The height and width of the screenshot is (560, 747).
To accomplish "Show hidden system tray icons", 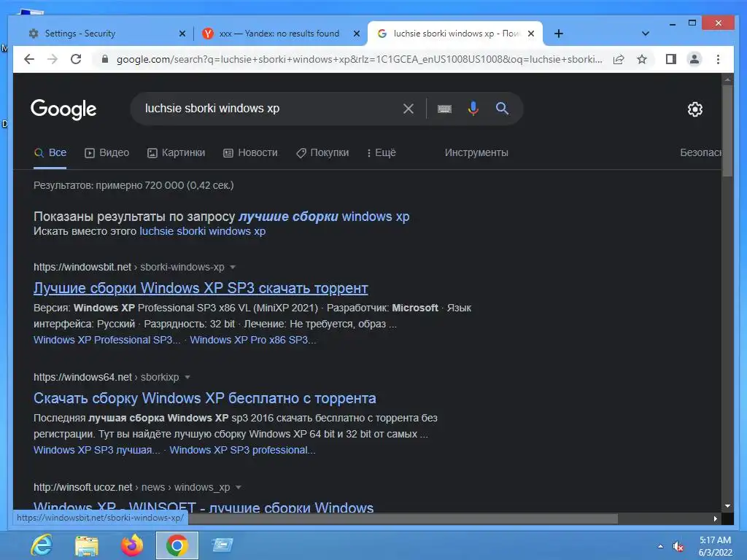I will click(x=660, y=546).
